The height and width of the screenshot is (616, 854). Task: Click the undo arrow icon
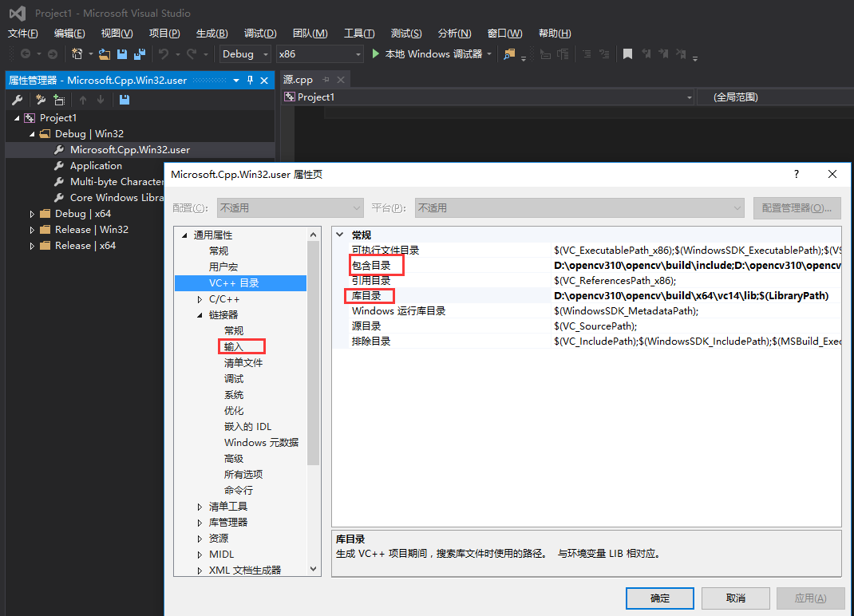click(164, 54)
